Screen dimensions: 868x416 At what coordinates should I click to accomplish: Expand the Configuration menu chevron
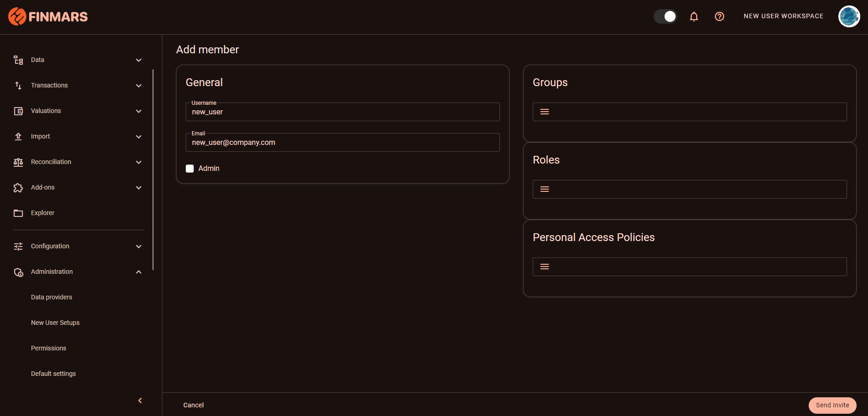pos(139,247)
